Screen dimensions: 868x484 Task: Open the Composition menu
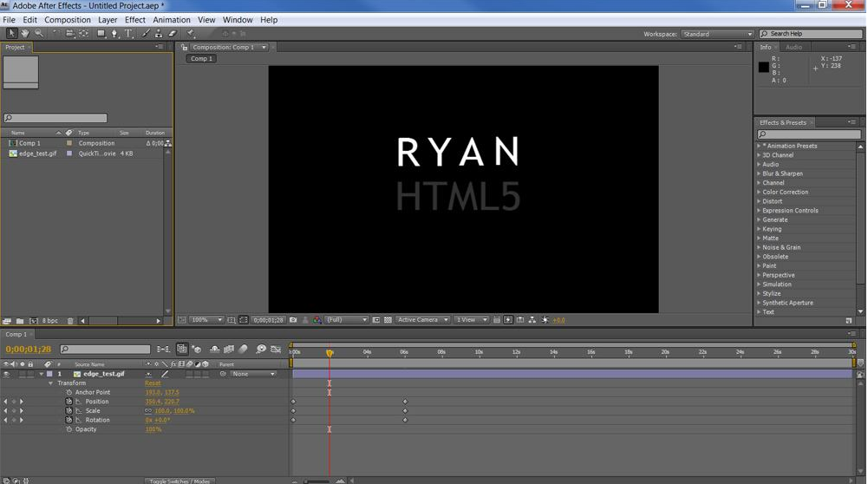(x=67, y=19)
